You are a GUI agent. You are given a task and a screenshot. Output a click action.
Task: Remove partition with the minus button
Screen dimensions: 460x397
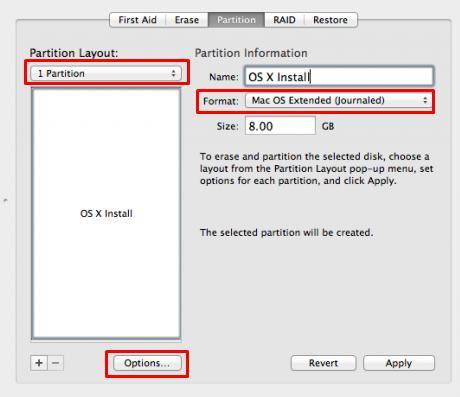coord(56,363)
